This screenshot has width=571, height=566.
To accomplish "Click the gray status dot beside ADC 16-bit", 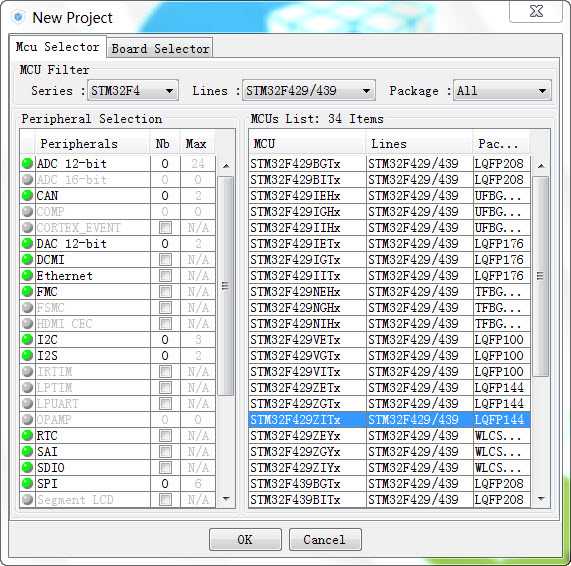I will tap(27, 180).
